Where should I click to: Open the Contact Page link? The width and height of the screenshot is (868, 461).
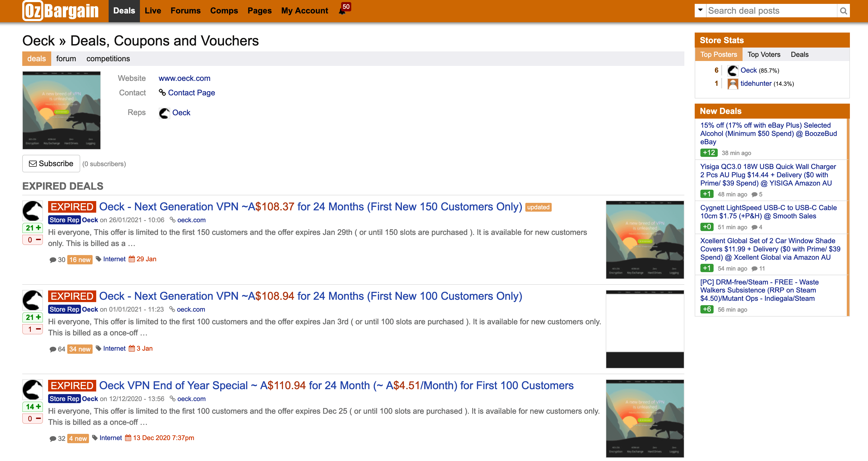tap(191, 93)
